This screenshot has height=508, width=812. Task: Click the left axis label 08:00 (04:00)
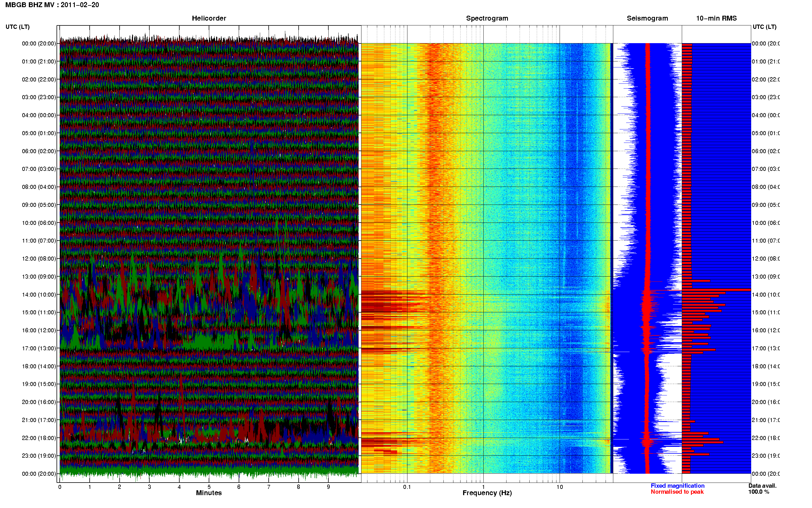point(39,187)
